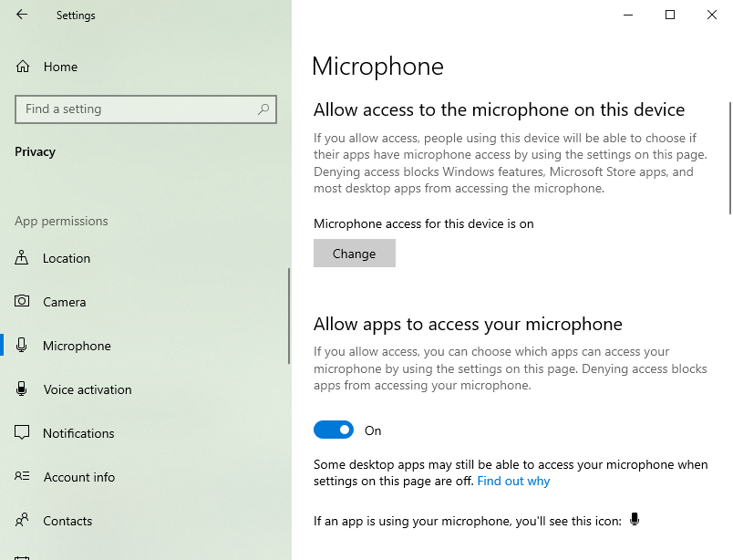Click the Microphone sidebar icon
The height and width of the screenshot is (560, 733).
coord(22,346)
